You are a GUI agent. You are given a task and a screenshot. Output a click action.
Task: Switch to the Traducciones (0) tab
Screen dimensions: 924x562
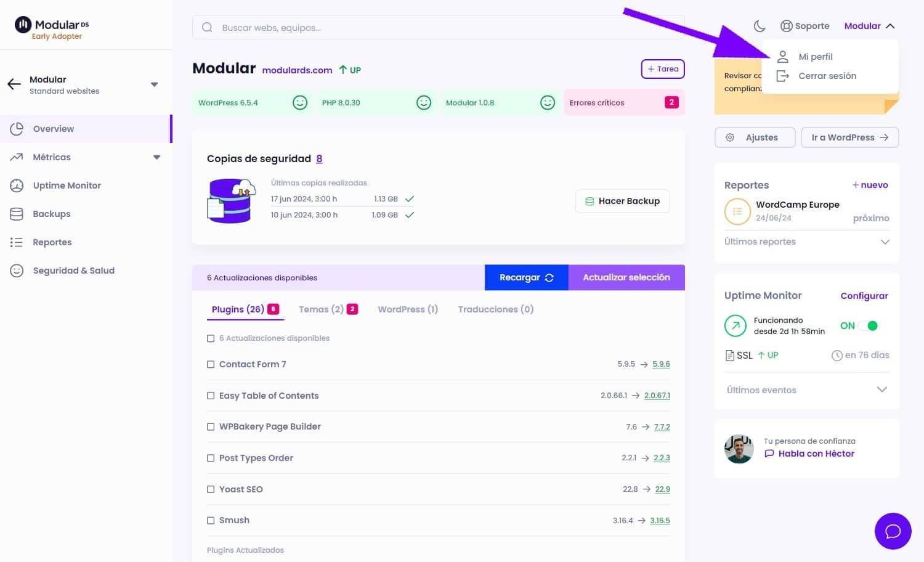click(x=496, y=309)
